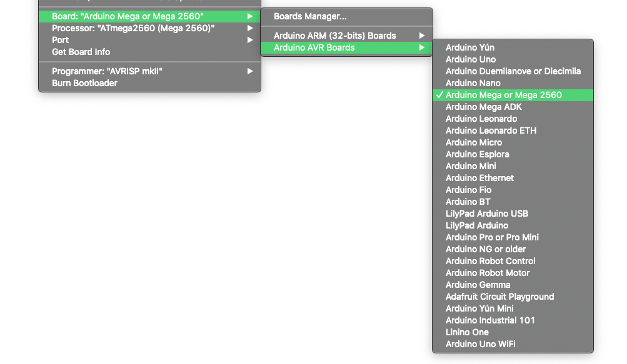The image size is (627, 364).
Task: Select the Arduino Ethernet board
Action: [x=513, y=178]
